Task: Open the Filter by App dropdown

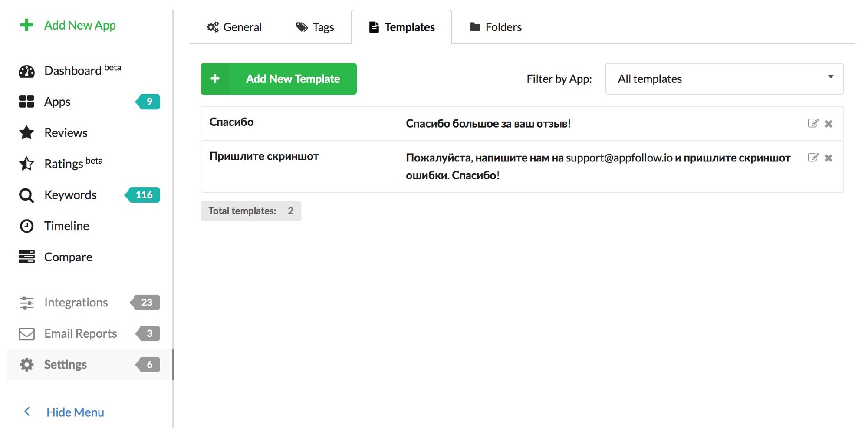Action: coord(724,79)
